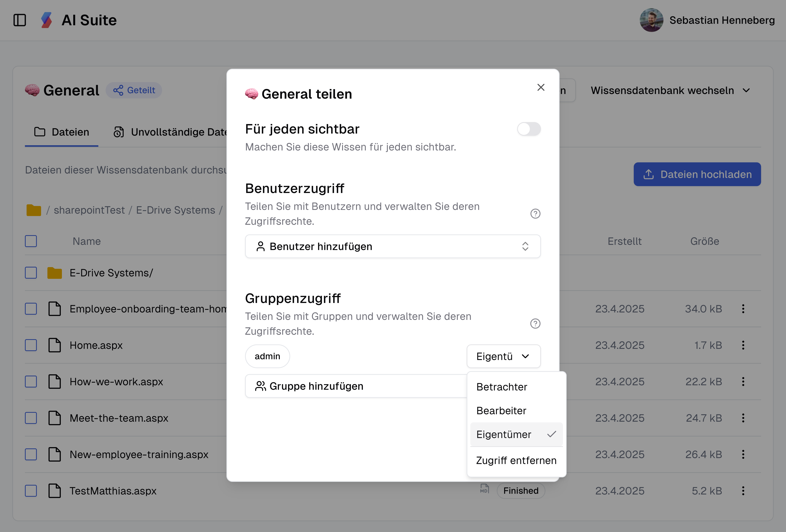The height and width of the screenshot is (532, 786).
Task: Toggle the sidebar panel icon top left
Action: click(x=20, y=20)
